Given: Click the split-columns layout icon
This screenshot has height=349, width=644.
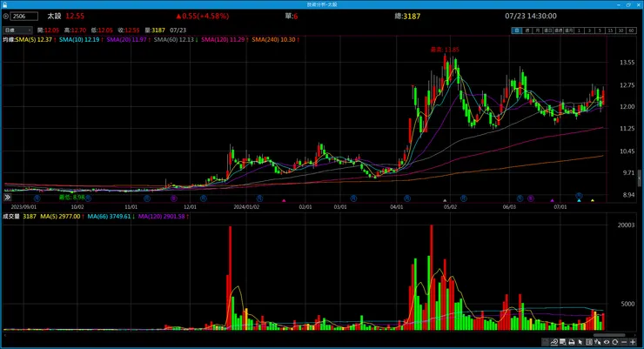Looking at the screenshot, I should click(x=589, y=342).
